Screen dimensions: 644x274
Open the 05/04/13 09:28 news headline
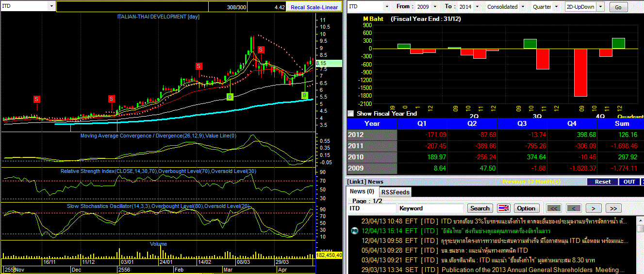click(485, 250)
